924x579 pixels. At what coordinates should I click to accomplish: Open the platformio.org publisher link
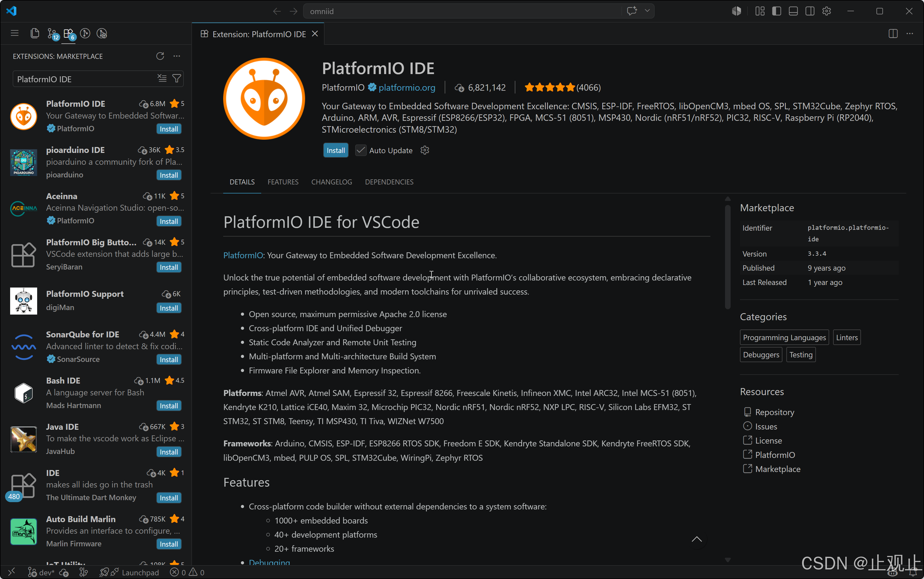point(407,88)
